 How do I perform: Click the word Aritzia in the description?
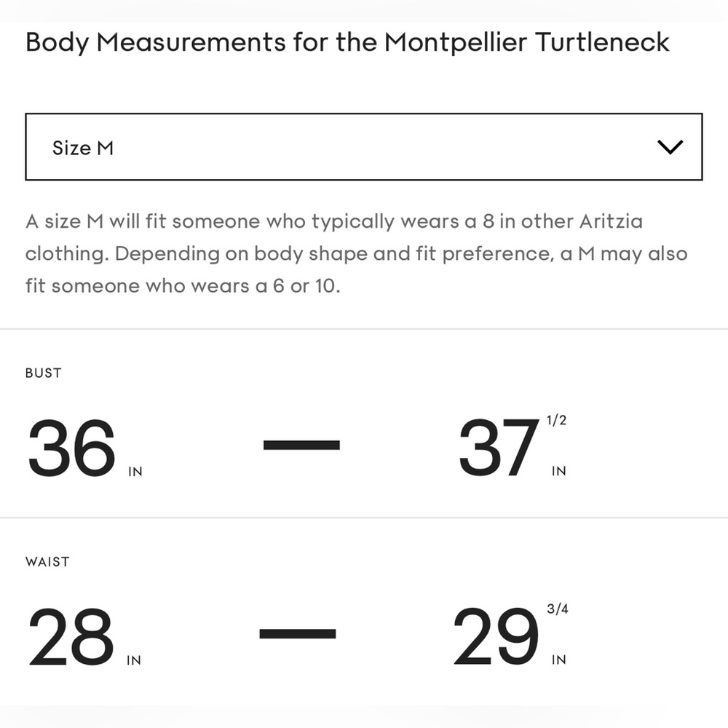tap(611, 221)
